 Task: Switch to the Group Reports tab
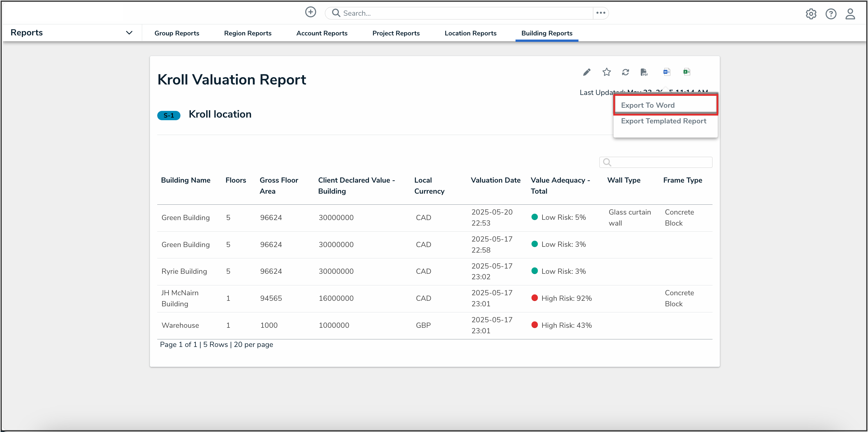[177, 33]
